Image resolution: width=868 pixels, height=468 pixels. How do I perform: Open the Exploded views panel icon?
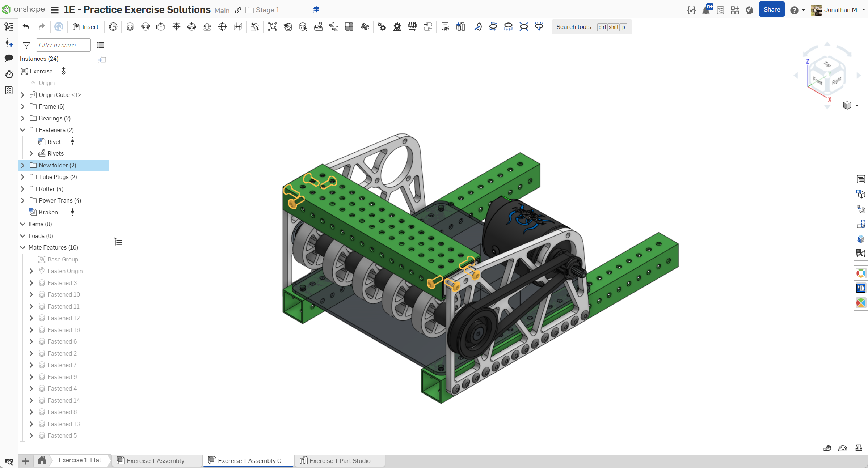tap(861, 209)
